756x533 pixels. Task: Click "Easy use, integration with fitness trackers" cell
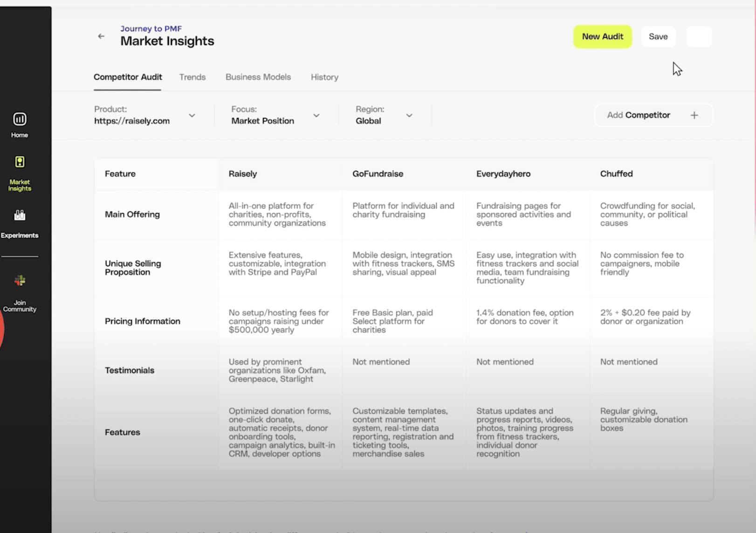pos(527,268)
